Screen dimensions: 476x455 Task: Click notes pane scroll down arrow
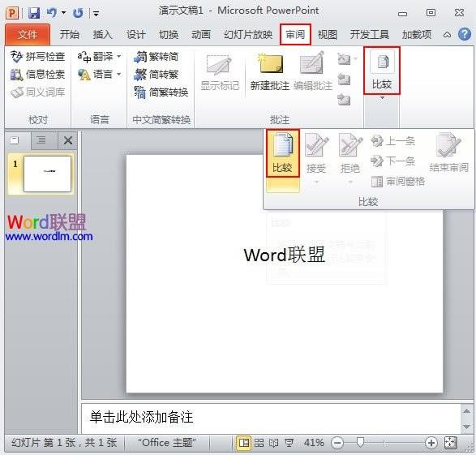(x=466, y=427)
